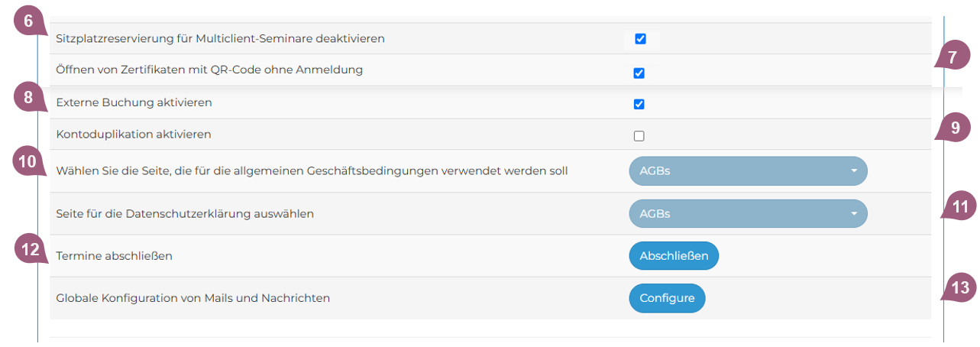Click the number 13 callout marker
The width and height of the screenshot is (980, 347).
pyautogui.click(x=961, y=288)
